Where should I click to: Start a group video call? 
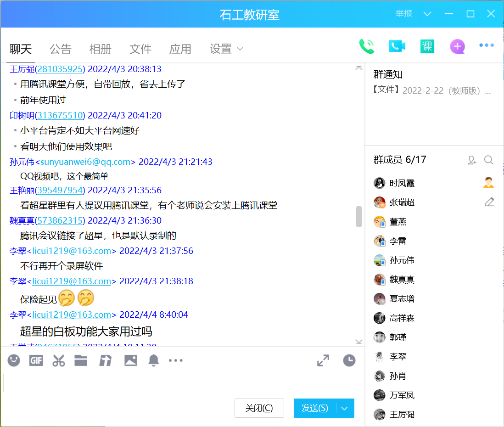coord(397,46)
